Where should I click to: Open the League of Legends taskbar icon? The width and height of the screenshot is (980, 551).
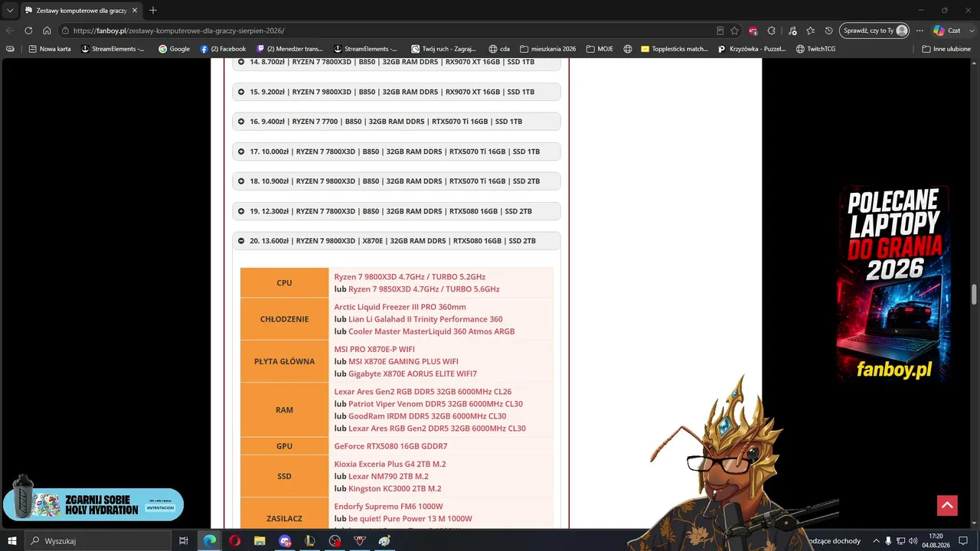pyautogui.click(x=309, y=541)
